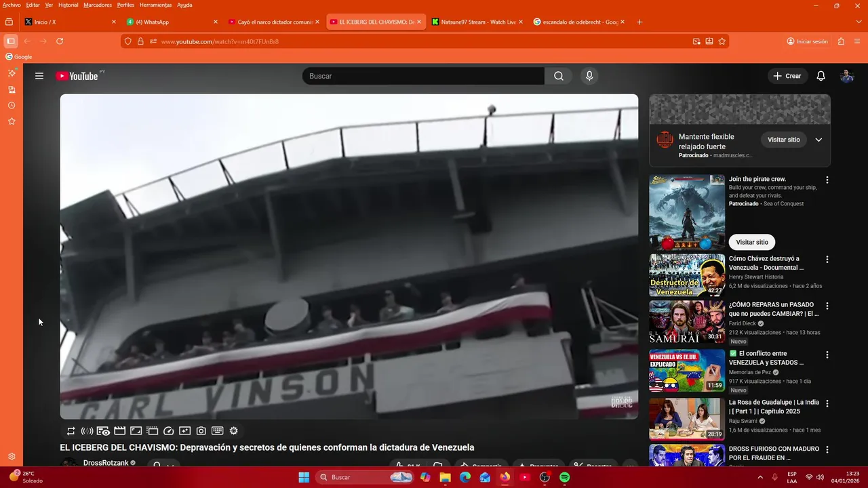Open browser sidebar bookmarks star icon
This screenshot has height=488, width=868.
click(x=12, y=121)
